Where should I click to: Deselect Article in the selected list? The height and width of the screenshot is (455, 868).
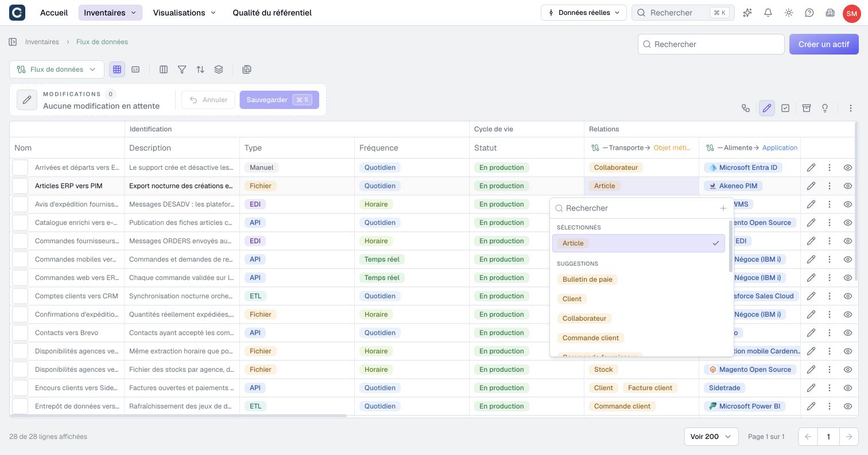[x=638, y=243]
